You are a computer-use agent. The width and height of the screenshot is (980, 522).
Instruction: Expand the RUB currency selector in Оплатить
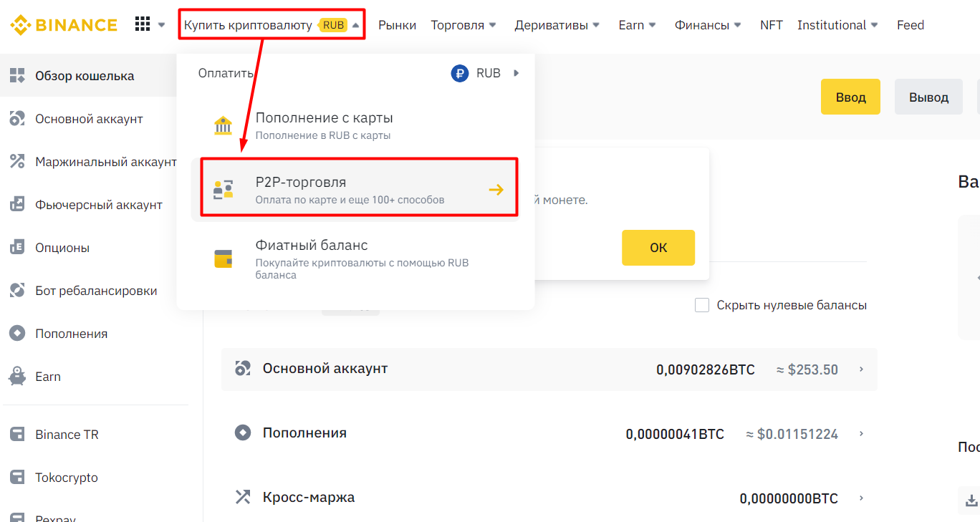485,73
